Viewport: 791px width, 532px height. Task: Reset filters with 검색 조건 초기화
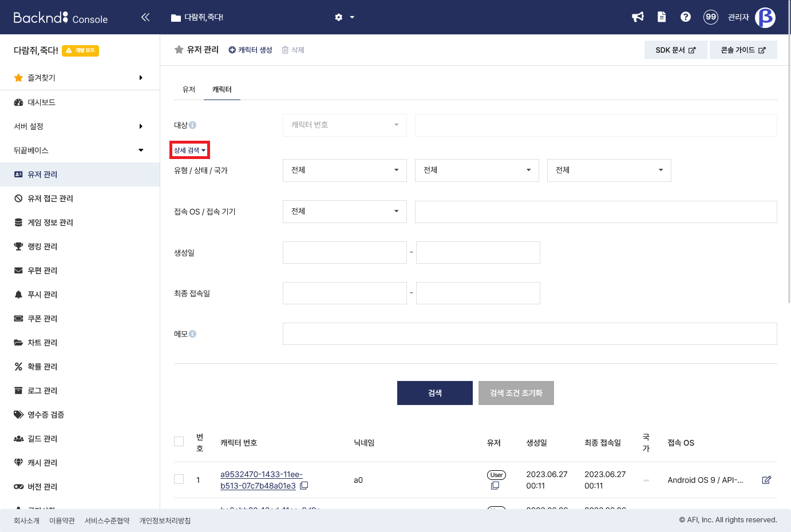516,393
